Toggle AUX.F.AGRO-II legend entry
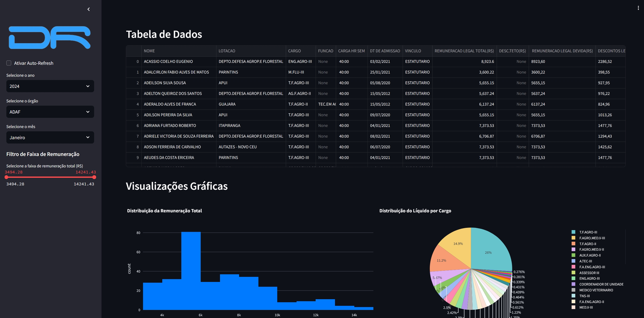 click(x=586, y=255)
